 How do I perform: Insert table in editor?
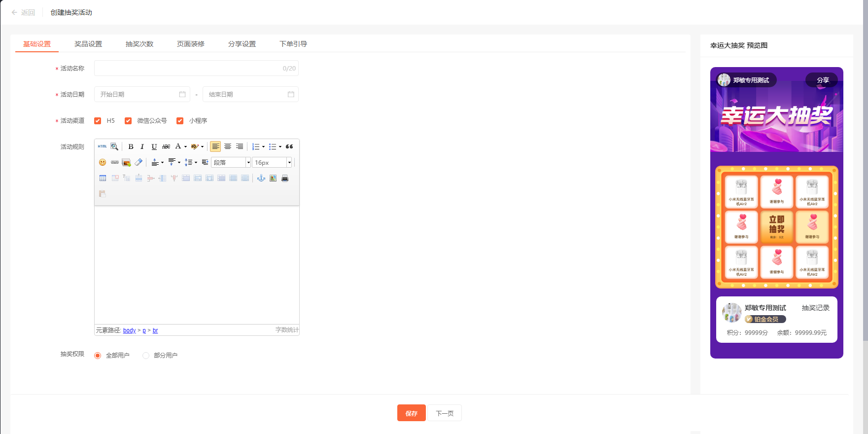point(103,178)
